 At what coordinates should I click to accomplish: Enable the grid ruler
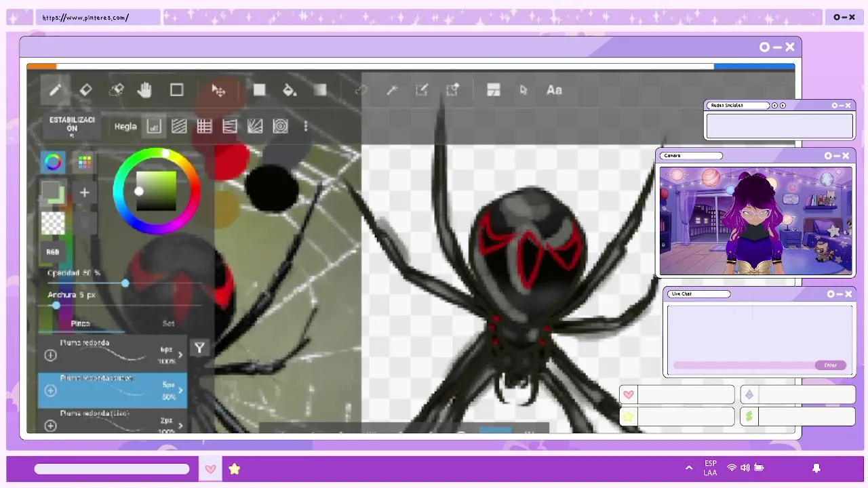pos(204,126)
